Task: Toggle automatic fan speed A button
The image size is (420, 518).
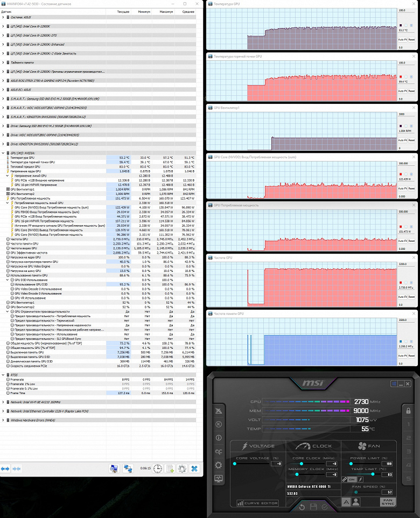Action: (x=346, y=502)
